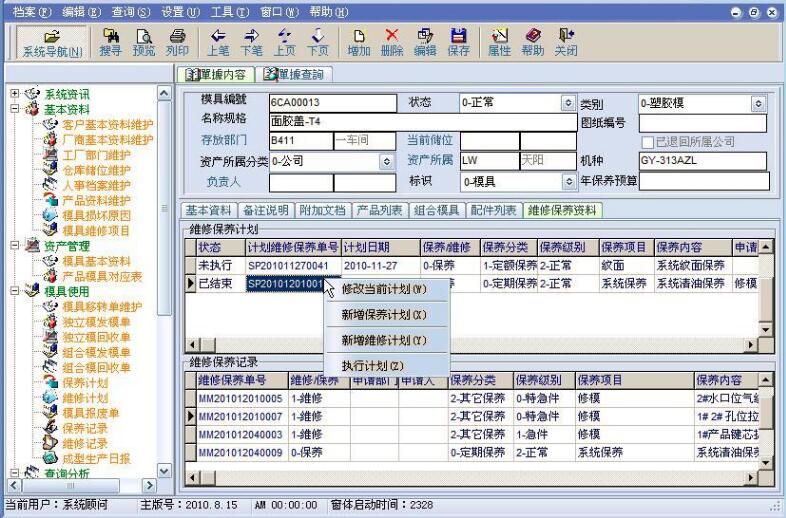Switch to the 配件列表 tab

pyautogui.click(x=493, y=210)
